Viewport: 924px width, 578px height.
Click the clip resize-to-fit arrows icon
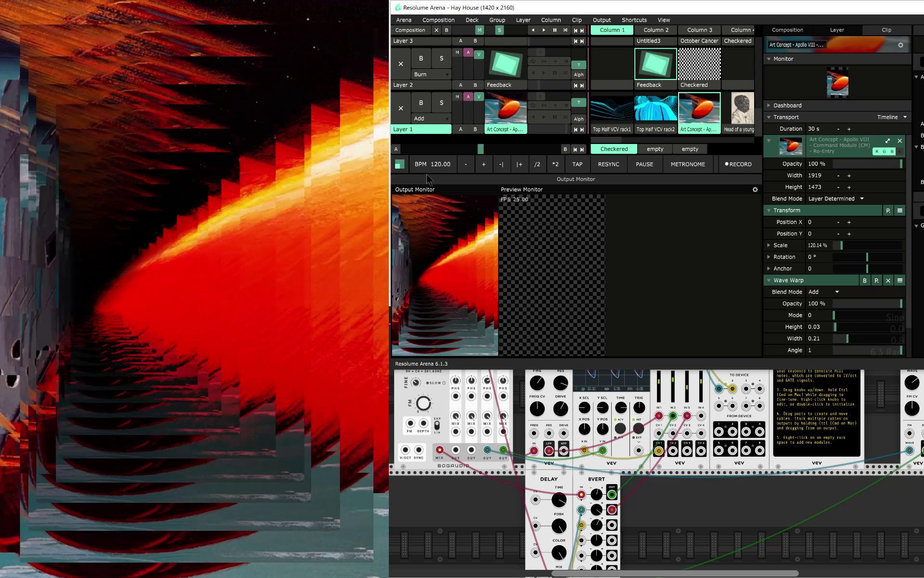coord(887,141)
